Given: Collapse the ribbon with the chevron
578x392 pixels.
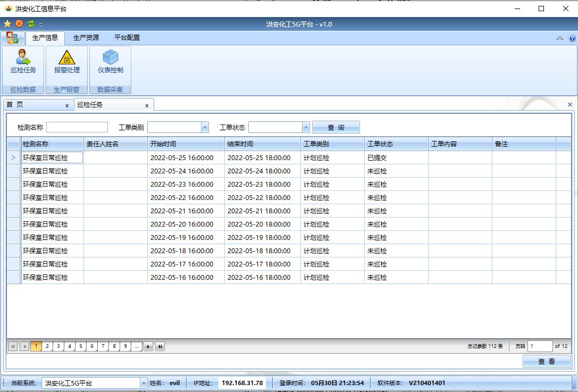Looking at the screenshot, I should click(x=560, y=38).
